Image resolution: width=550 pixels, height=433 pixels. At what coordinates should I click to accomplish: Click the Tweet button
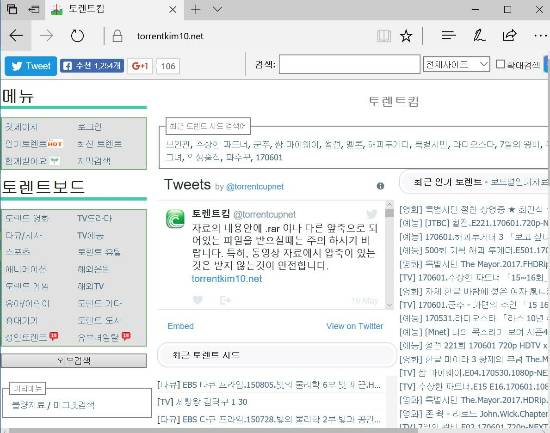31,66
